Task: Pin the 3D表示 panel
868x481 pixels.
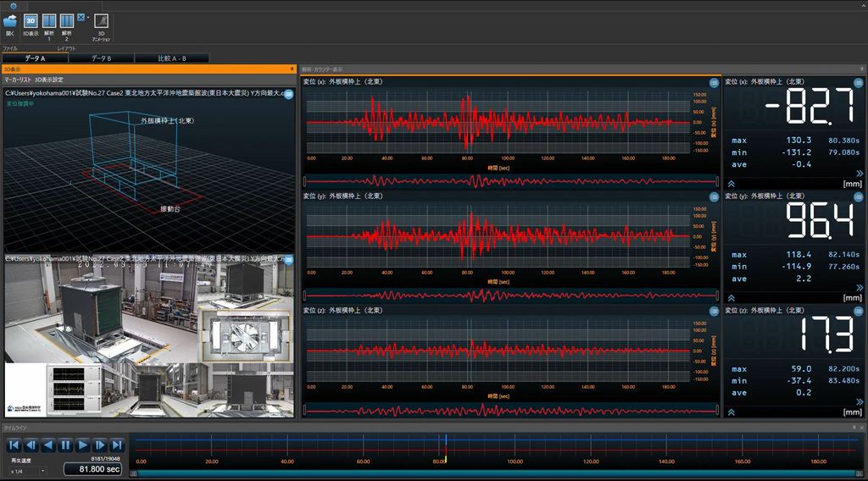Action: [x=292, y=69]
